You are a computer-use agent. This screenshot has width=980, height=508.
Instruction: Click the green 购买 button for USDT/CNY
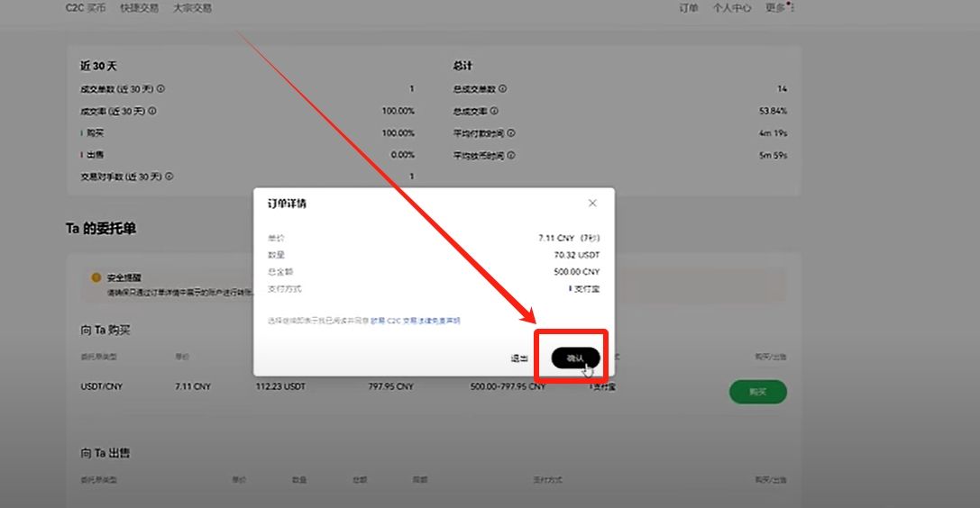[x=757, y=392]
